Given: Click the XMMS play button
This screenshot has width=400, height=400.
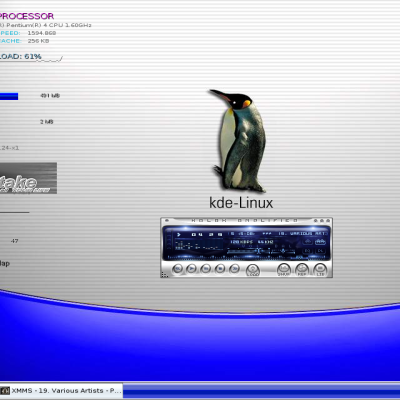Looking at the screenshot, I should [x=191, y=268].
